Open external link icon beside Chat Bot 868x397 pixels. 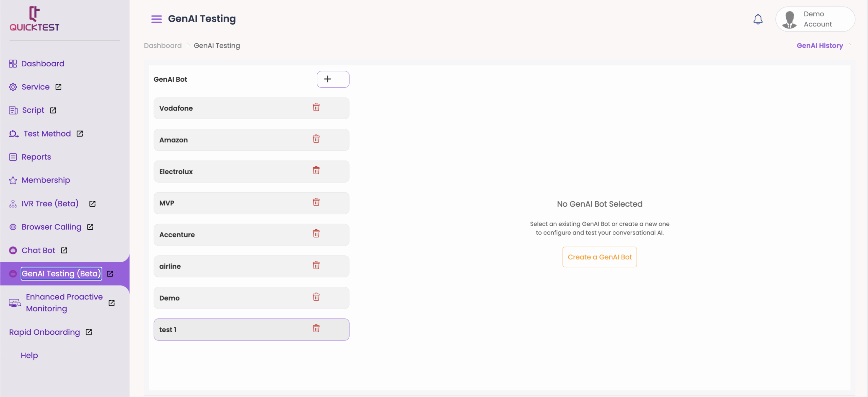pos(64,250)
